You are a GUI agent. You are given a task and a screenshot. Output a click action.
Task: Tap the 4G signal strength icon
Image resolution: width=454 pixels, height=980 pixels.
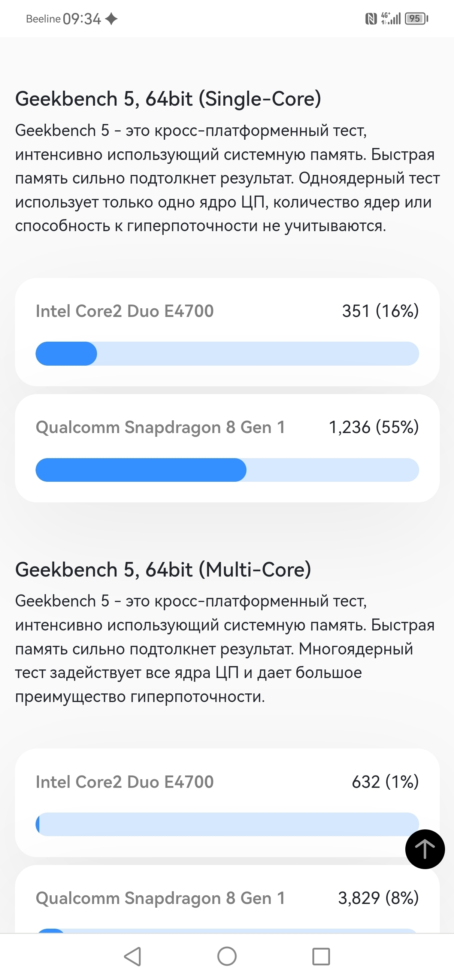point(391,18)
